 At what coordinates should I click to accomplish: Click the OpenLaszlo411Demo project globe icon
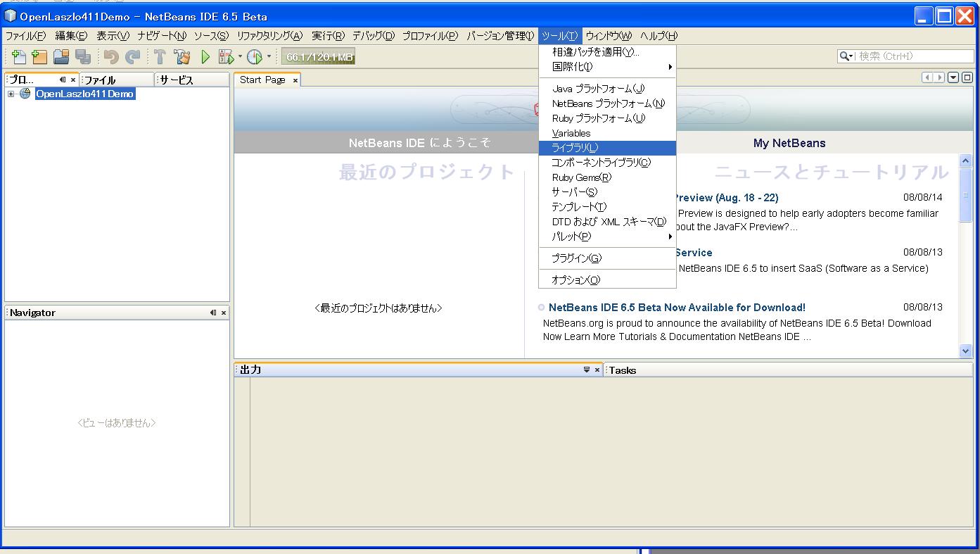(25, 94)
